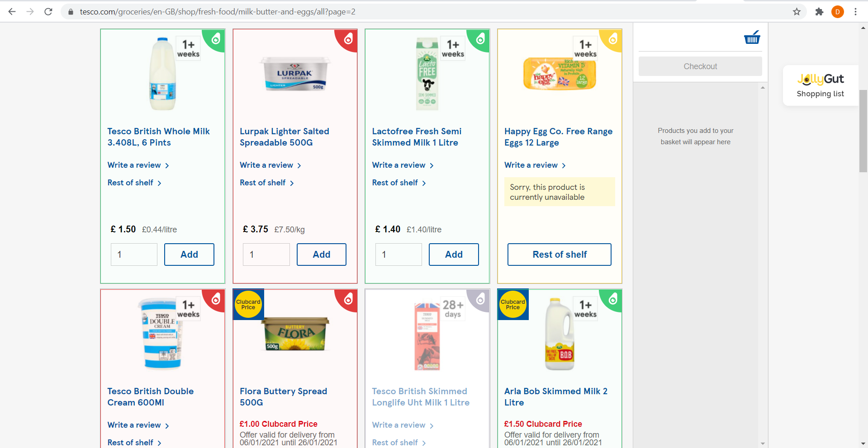This screenshot has height=448, width=868.
Task: Click the Lurpak Lighter product image
Action: pyautogui.click(x=295, y=74)
